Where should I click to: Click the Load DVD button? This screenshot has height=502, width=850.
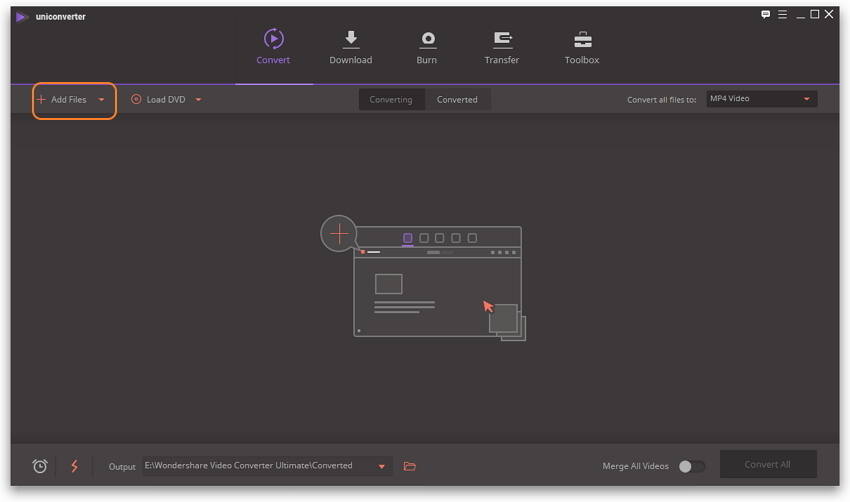(x=159, y=100)
